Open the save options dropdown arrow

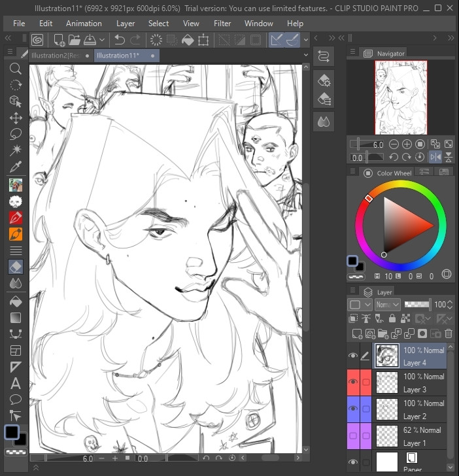click(x=102, y=40)
